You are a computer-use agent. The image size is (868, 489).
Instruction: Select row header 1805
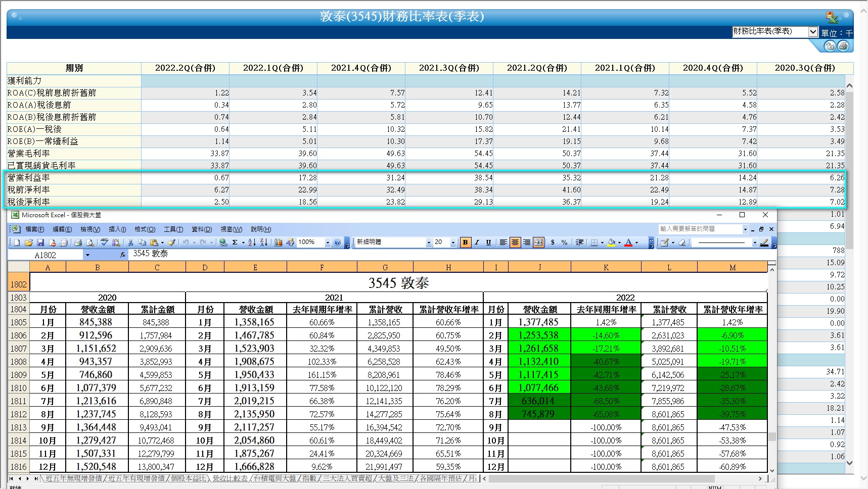[x=18, y=322]
